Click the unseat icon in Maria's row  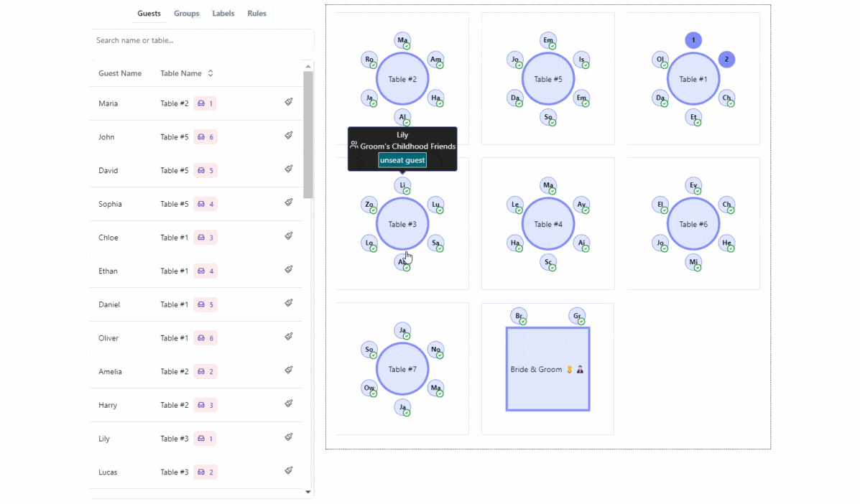(289, 102)
